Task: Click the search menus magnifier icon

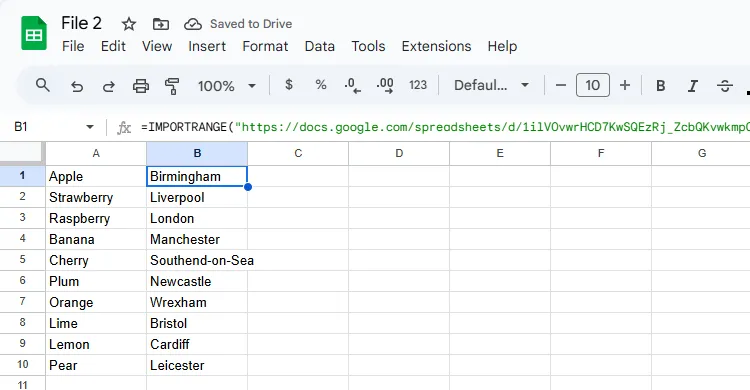Action: click(x=43, y=85)
